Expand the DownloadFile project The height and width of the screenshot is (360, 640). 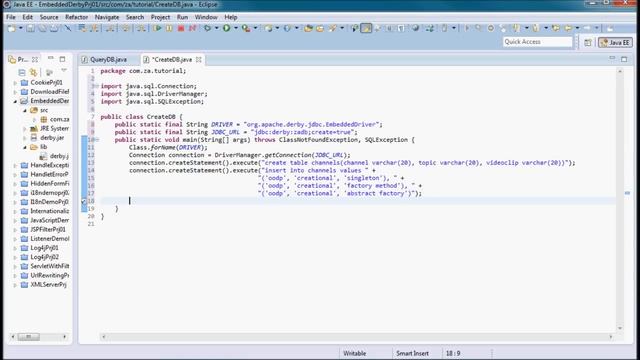click(x=15, y=92)
